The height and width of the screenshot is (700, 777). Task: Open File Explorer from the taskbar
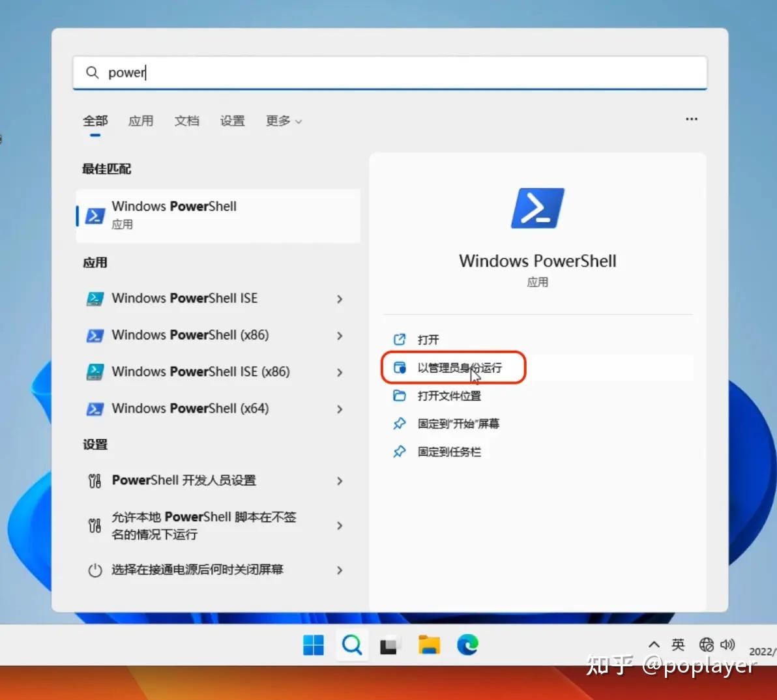[429, 645]
